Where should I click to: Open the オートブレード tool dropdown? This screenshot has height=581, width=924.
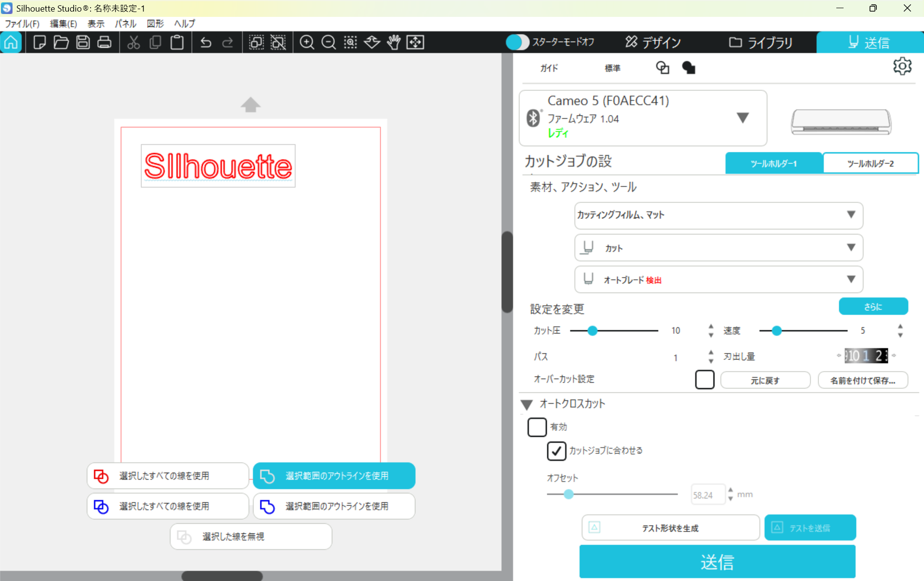click(718, 280)
